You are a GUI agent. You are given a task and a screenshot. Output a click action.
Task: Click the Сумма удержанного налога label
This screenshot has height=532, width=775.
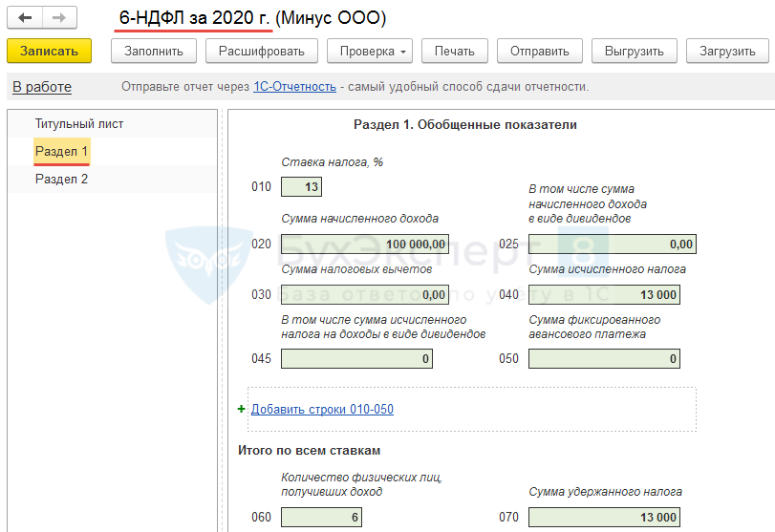click(606, 492)
